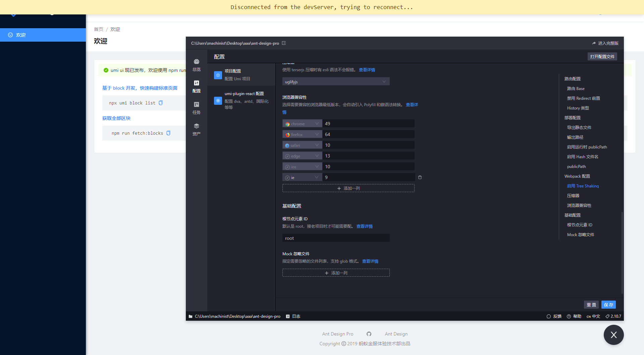Open the Ant Design Pro footer link
Viewport: 644px width, 355px height.
338,334
